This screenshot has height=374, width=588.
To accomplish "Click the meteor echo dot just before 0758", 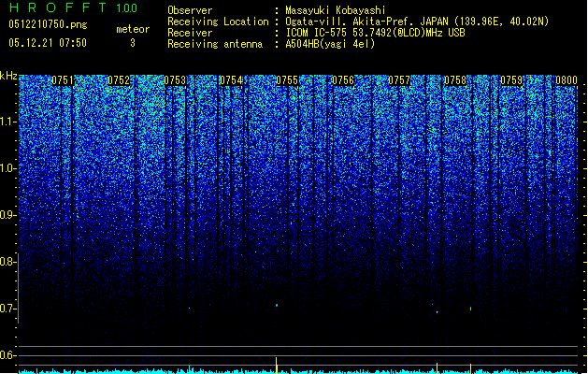I will (437, 311).
